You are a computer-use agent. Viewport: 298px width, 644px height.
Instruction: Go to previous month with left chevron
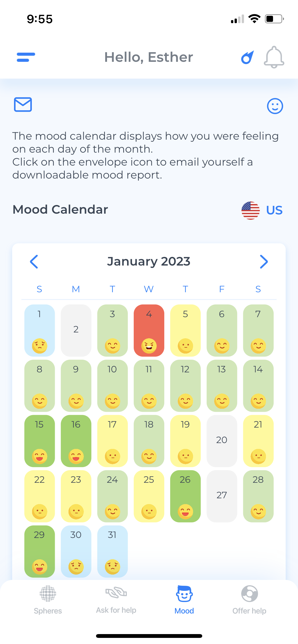click(34, 262)
